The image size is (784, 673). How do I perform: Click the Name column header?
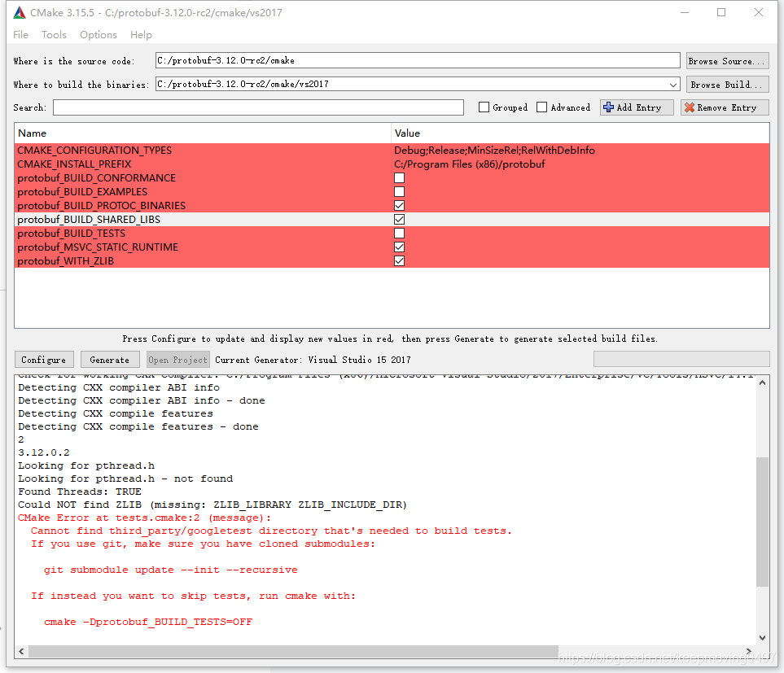(203, 133)
